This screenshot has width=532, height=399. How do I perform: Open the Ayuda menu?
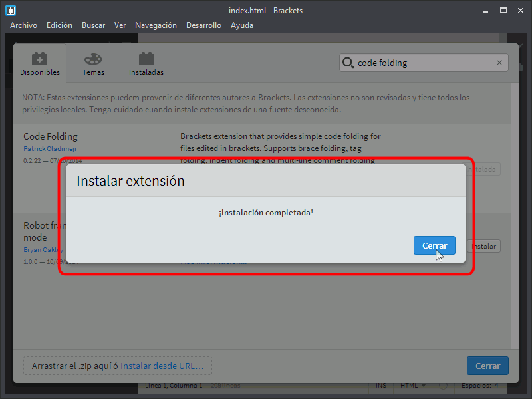point(242,25)
